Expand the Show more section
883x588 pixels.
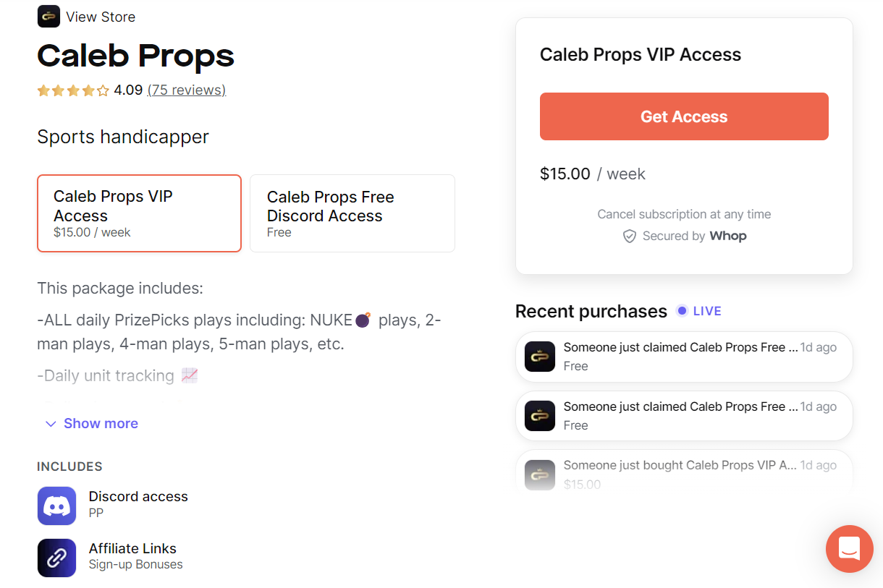coord(101,423)
